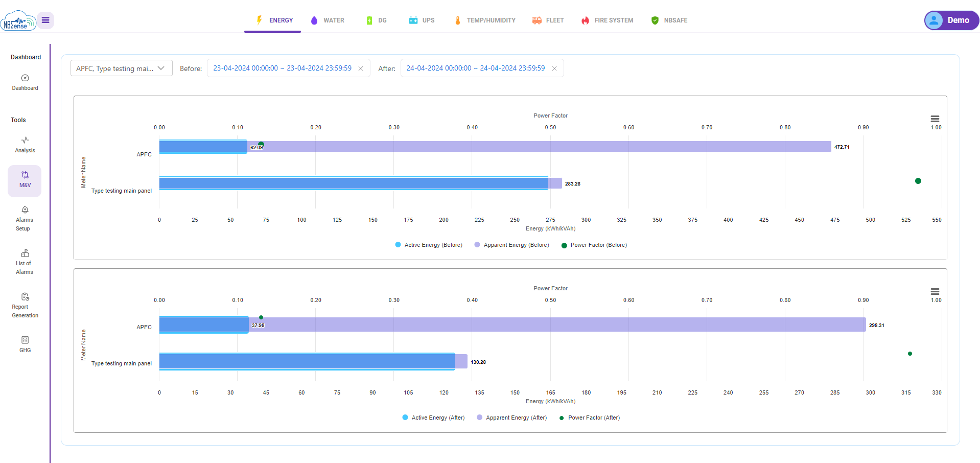The image size is (980, 463).
Task: Click APFC active energy bar labeled 62.09
Action: point(203,147)
